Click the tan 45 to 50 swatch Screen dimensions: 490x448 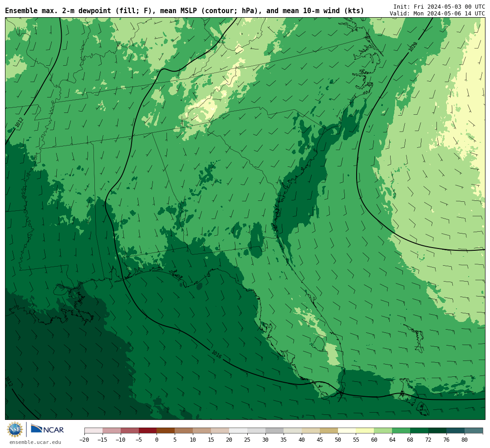(x=329, y=431)
